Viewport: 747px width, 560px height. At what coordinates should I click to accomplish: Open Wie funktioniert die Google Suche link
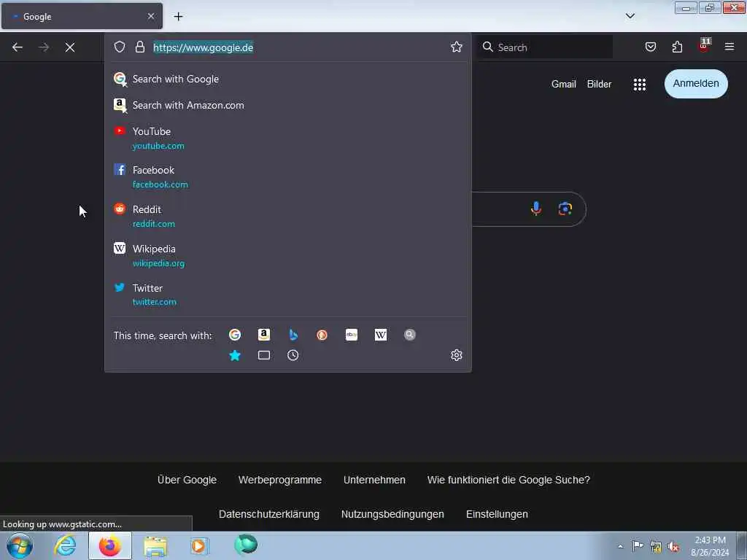tap(508, 480)
